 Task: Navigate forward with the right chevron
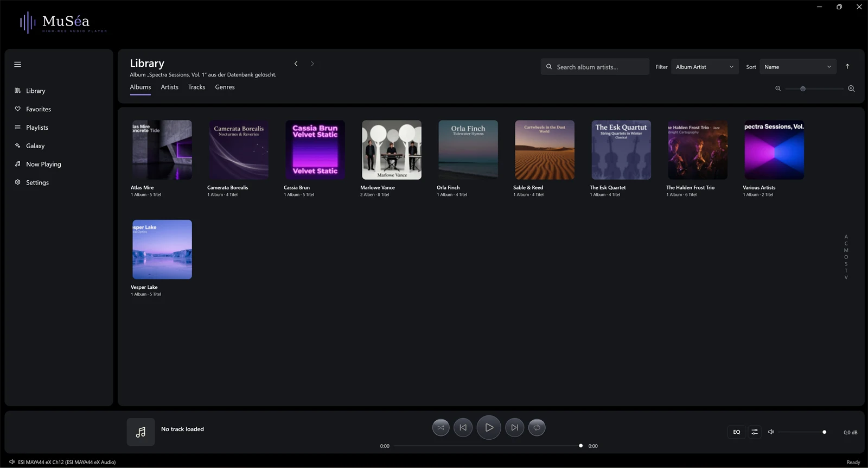click(x=312, y=64)
